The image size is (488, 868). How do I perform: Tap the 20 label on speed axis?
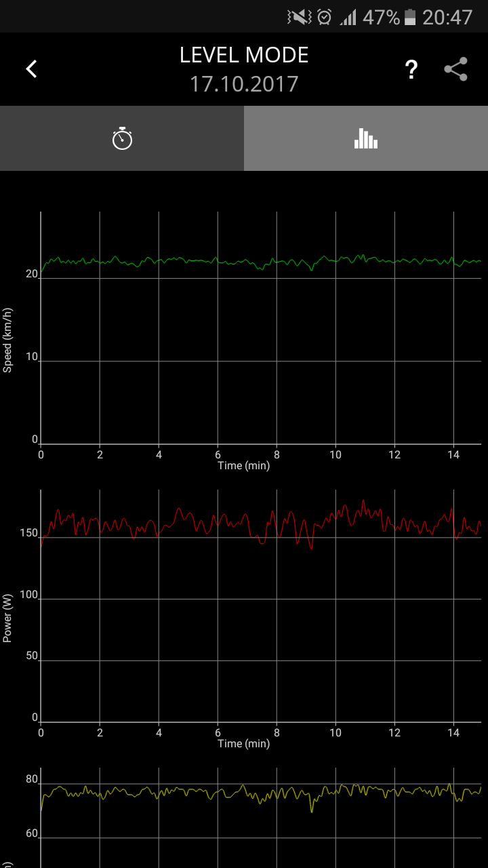[32, 274]
